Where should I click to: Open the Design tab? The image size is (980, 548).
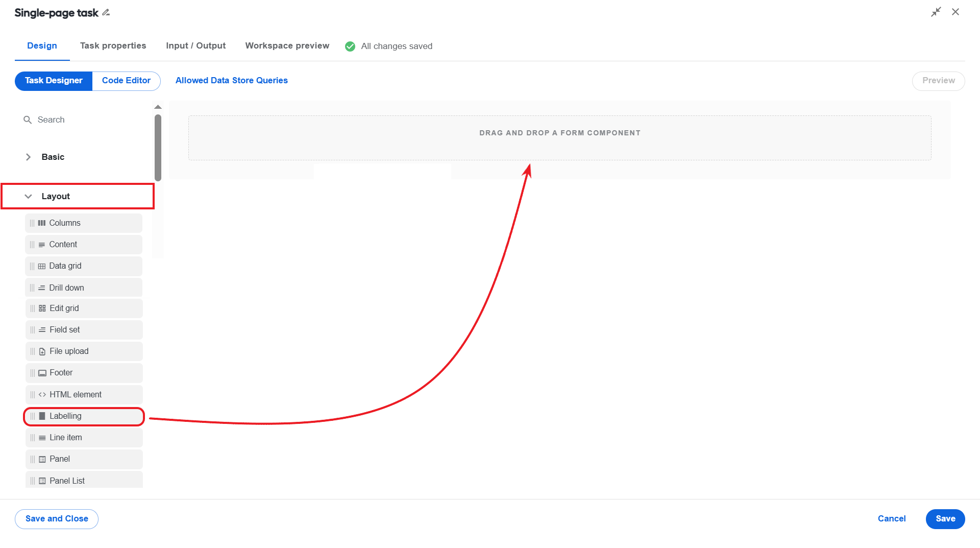point(42,46)
